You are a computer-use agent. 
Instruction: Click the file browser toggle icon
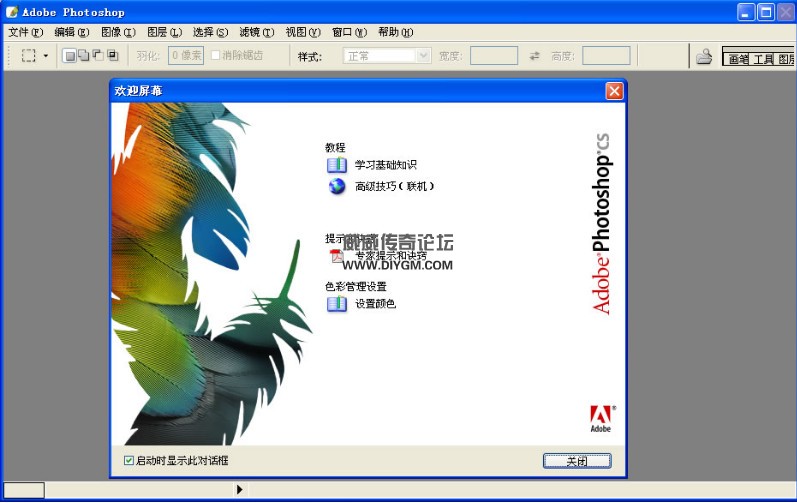[x=704, y=56]
